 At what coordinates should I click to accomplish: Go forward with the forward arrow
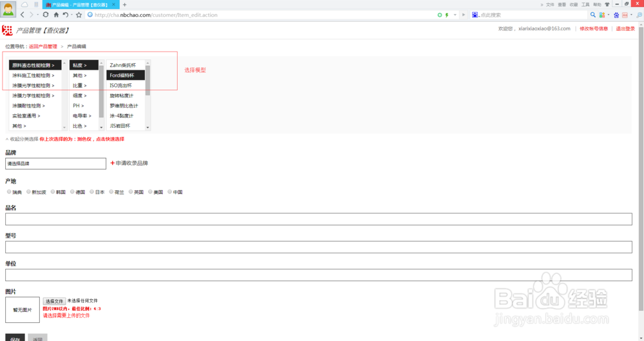pyautogui.click(x=31, y=15)
